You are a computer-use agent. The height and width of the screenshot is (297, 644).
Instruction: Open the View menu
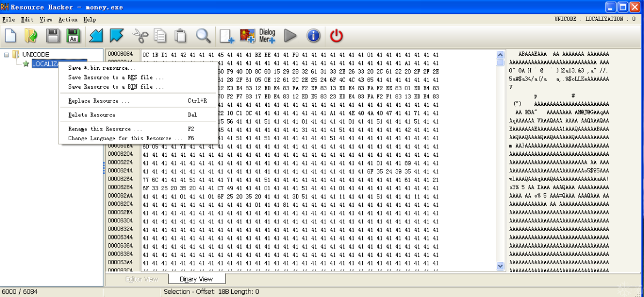[46, 19]
